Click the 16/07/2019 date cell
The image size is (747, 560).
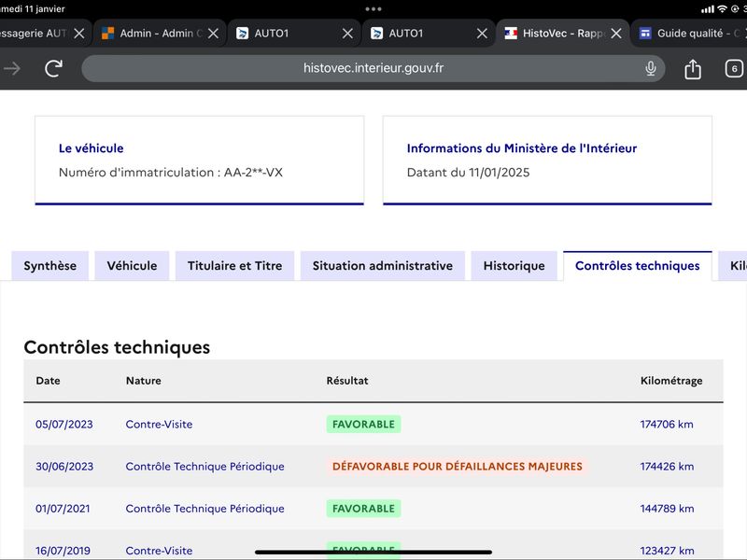point(63,551)
